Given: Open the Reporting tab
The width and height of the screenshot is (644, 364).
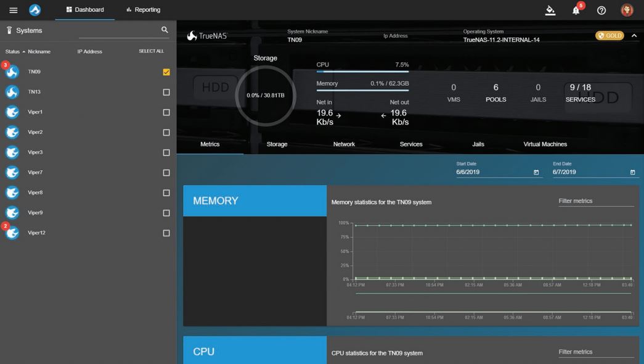Looking at the screenshot, I should (x=144, y=10).
